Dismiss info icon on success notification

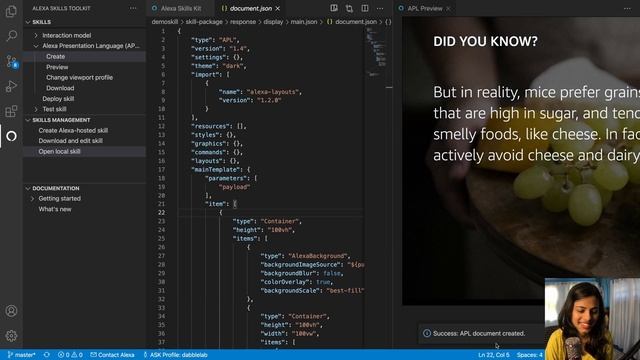pyautogui.click(x=427, y=333)
